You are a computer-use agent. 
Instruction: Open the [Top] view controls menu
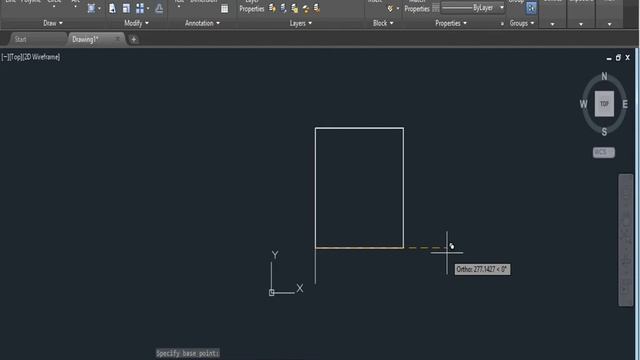point(15,57)
